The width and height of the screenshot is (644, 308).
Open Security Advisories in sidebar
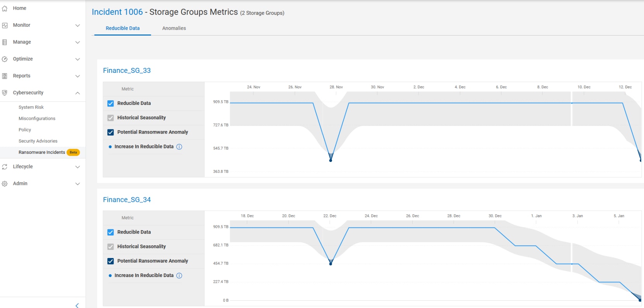pos(38,141)
